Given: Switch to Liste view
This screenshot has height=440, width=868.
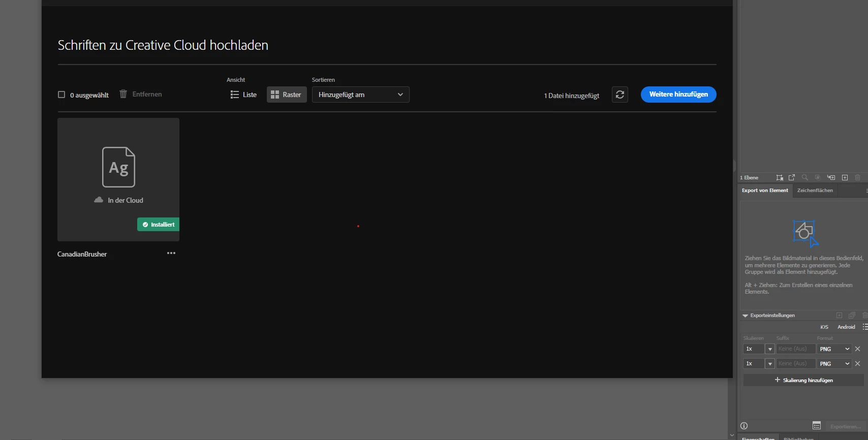Looking at the screenshot, I should coord(243,95).
